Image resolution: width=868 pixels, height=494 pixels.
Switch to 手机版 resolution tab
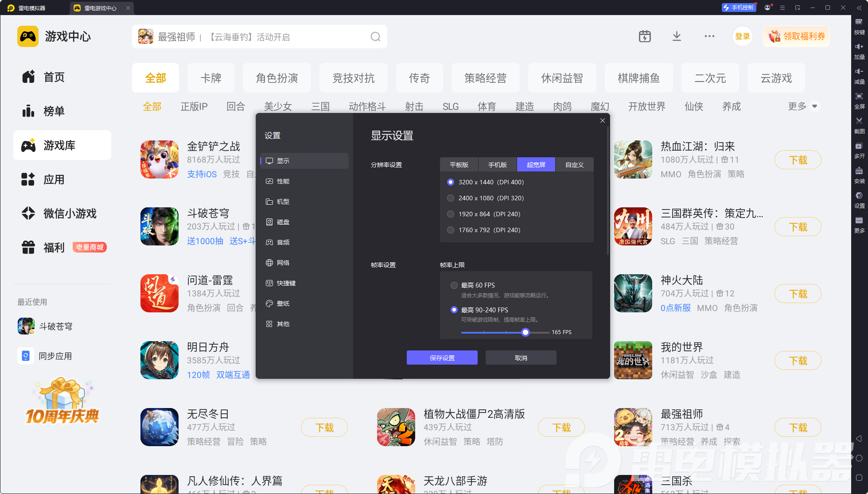(497, 165)
